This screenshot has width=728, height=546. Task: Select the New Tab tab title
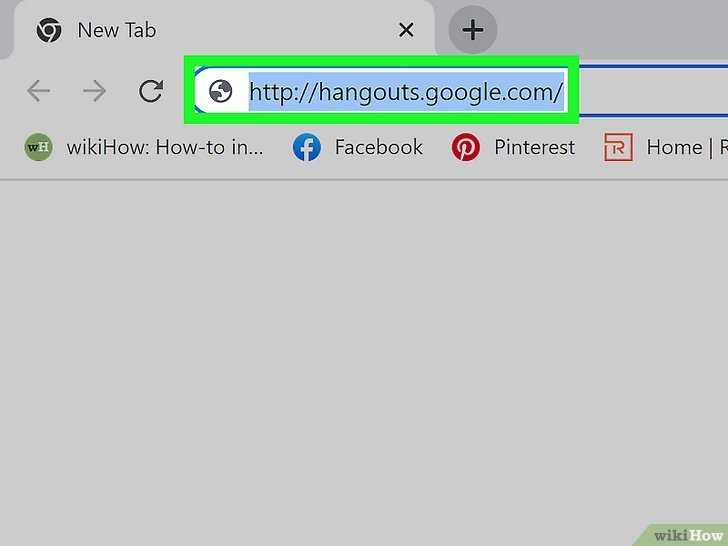pos(117,31)
